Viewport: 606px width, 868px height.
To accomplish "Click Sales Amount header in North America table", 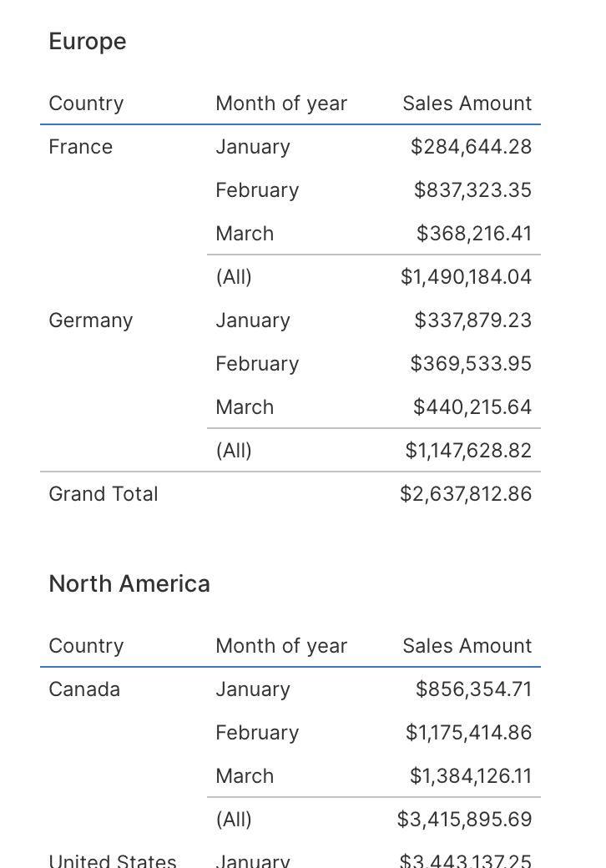I will (467, 646).
